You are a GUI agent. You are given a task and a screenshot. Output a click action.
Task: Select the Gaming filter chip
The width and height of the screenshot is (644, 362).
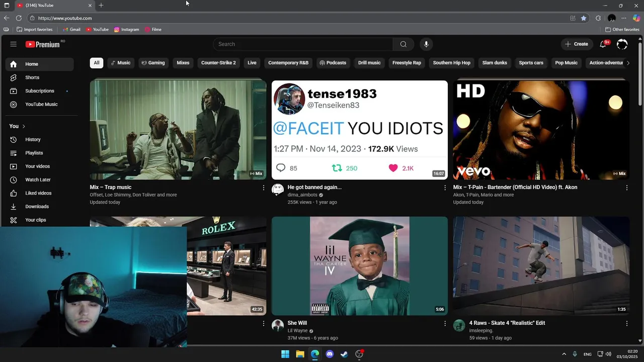click(153, 63)
